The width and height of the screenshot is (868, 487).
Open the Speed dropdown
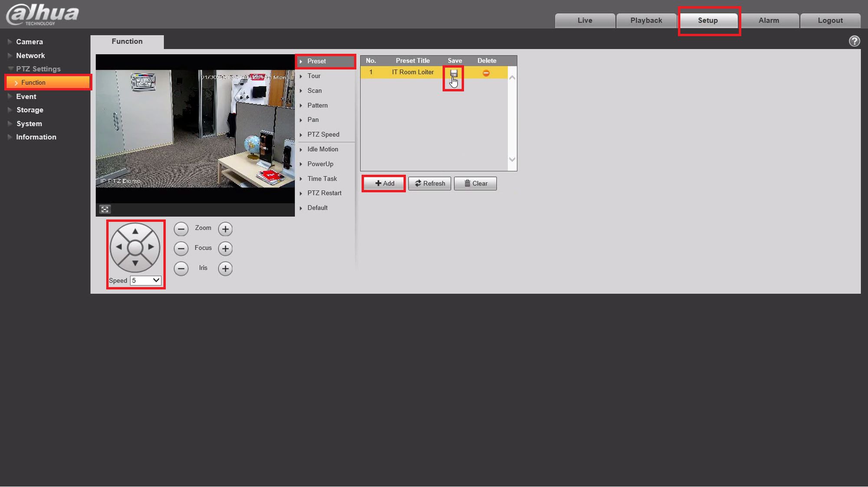coord(146,281)
